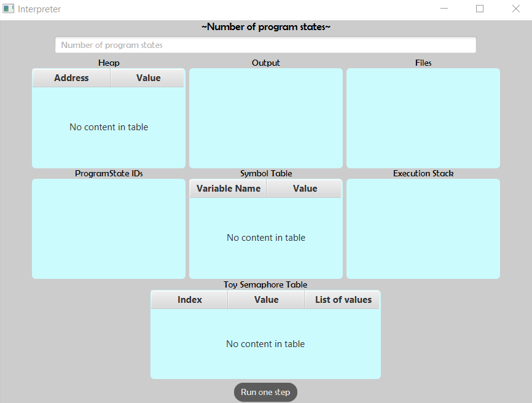This screenshot has width=532, height=403.
Task: Click inside the Files panel
Action: (423, 118)
